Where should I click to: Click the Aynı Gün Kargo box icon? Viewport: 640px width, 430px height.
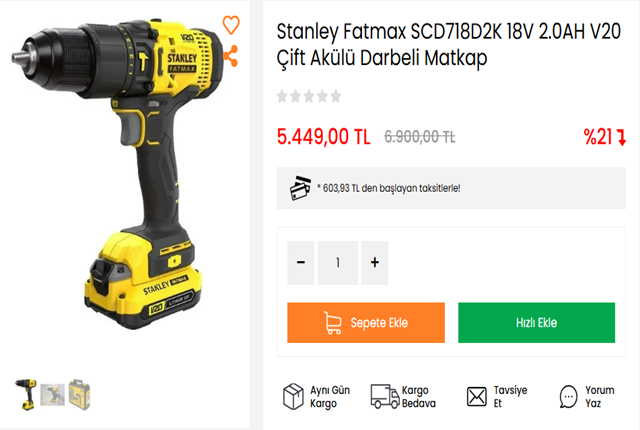[x=293, y=396]
